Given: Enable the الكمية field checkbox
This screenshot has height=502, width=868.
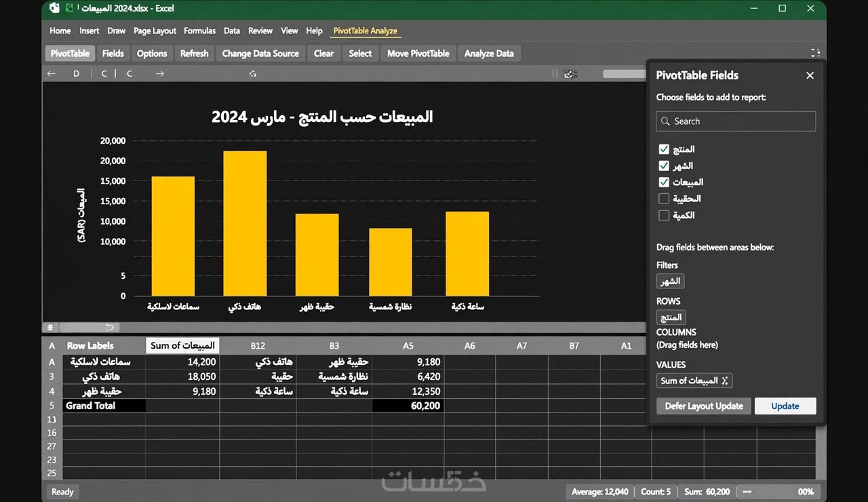Looking at the screenshot, I should point(664,215).
